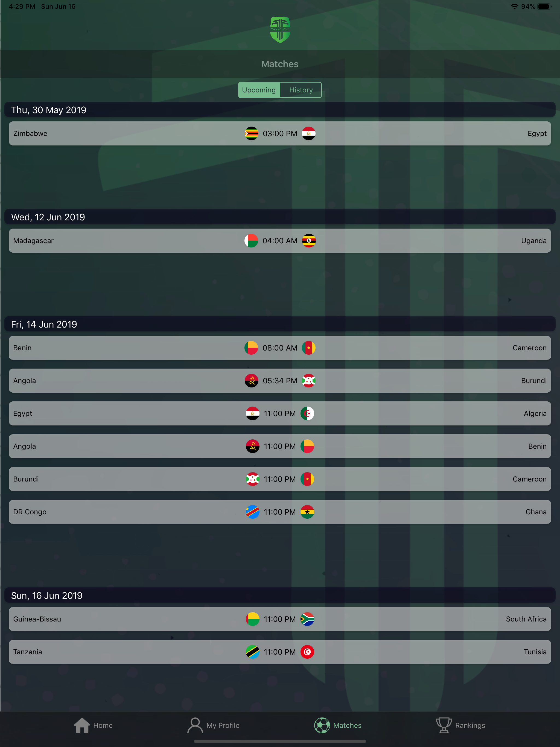Image resolution: width=560 pixels, height=747 pixels.
Task: Open the Angola vs Burundi 05:34 PM match
Action: pos(280,381)
